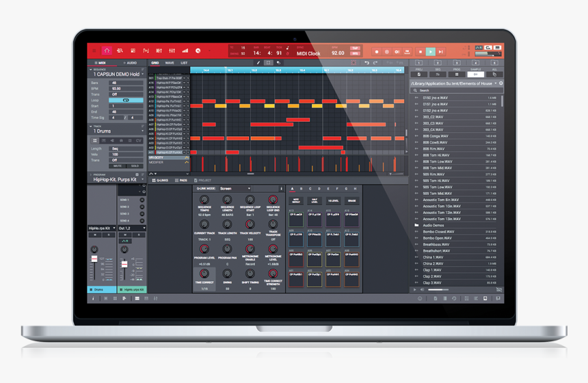Choose the eraser tool in grid toolbar
Viewport: 588px width, 383px height.
[x=278, y=63]
